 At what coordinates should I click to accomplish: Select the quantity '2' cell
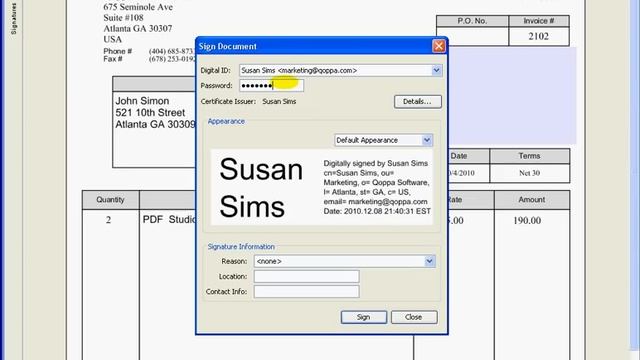click(109, 220)
